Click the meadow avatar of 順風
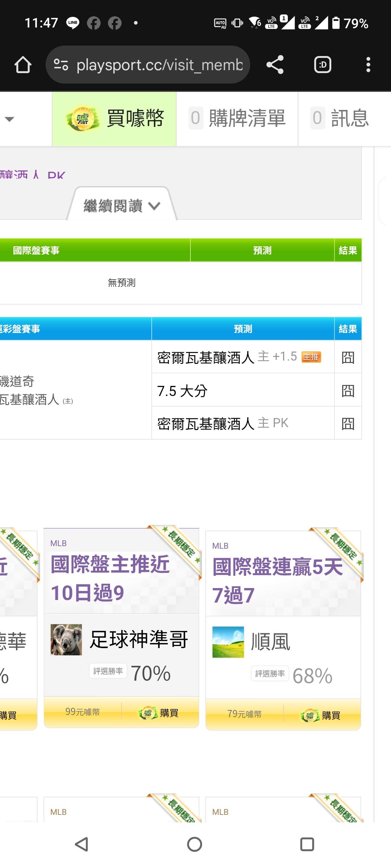Viewport: 391px width, 868px height. [228, 642]
